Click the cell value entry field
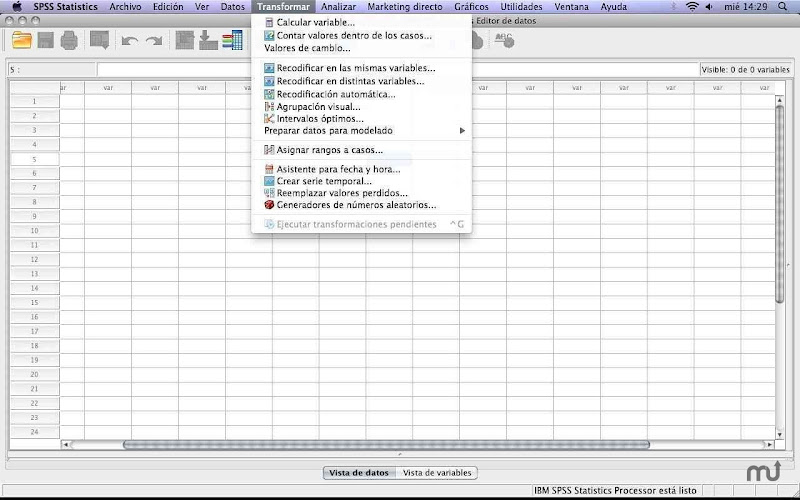 [x=397, y=70]
